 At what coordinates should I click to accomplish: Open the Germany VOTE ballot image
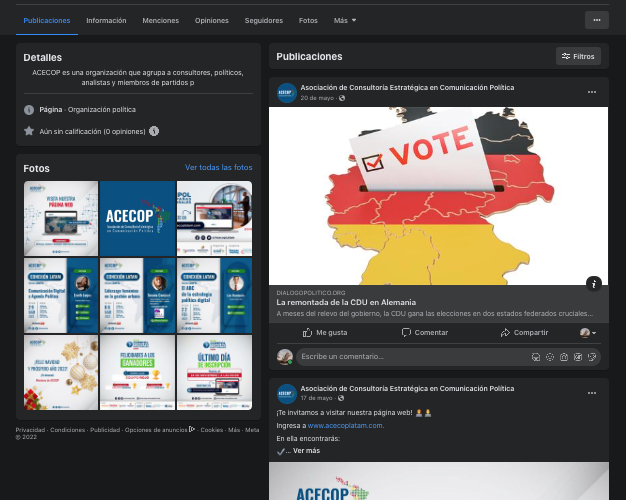point(438,196)
